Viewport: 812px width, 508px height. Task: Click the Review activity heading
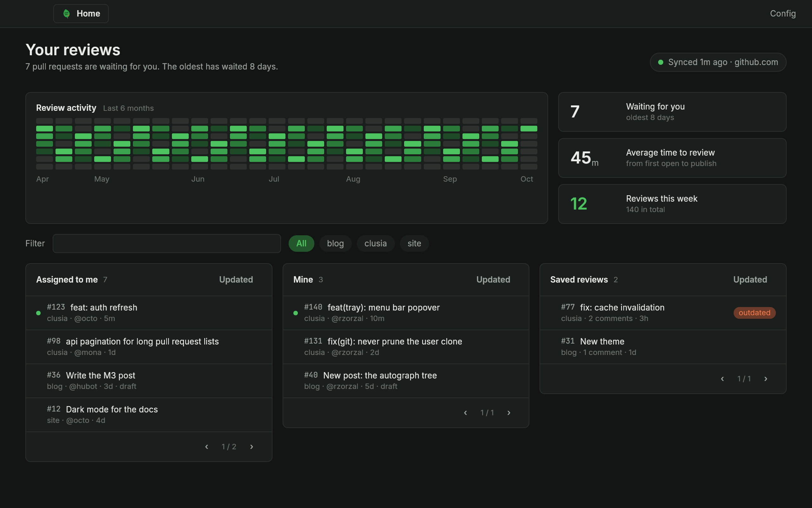pos(66,108)
